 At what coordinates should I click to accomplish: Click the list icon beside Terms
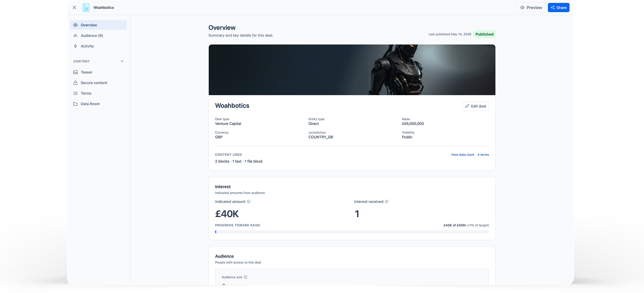coord(76,93)
